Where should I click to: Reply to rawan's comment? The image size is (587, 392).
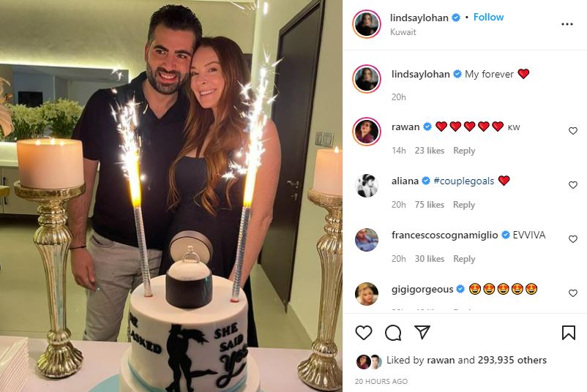coord(464,151)
